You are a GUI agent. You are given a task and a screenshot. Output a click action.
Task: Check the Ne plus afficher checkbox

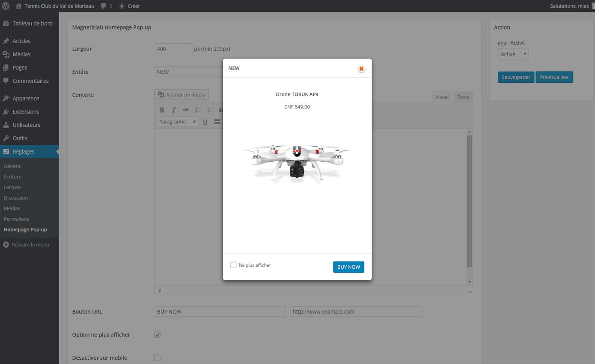tap(233, 265)
